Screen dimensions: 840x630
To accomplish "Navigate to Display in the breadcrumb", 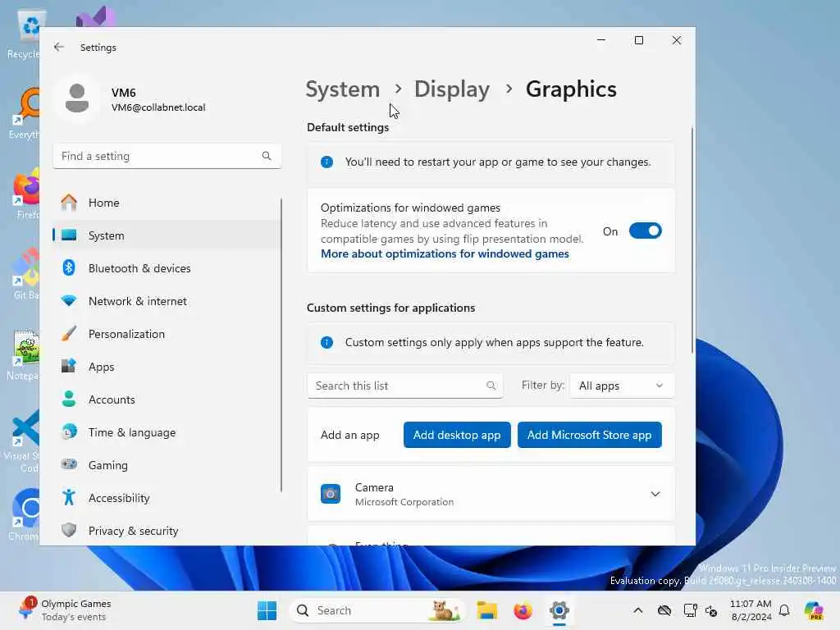I will tap(452, 89).
